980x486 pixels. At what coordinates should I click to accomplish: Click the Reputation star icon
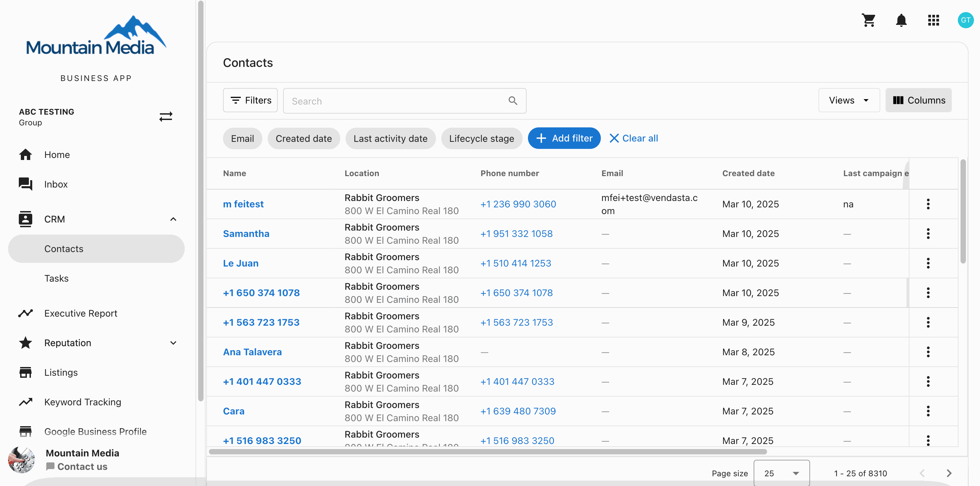26,342
